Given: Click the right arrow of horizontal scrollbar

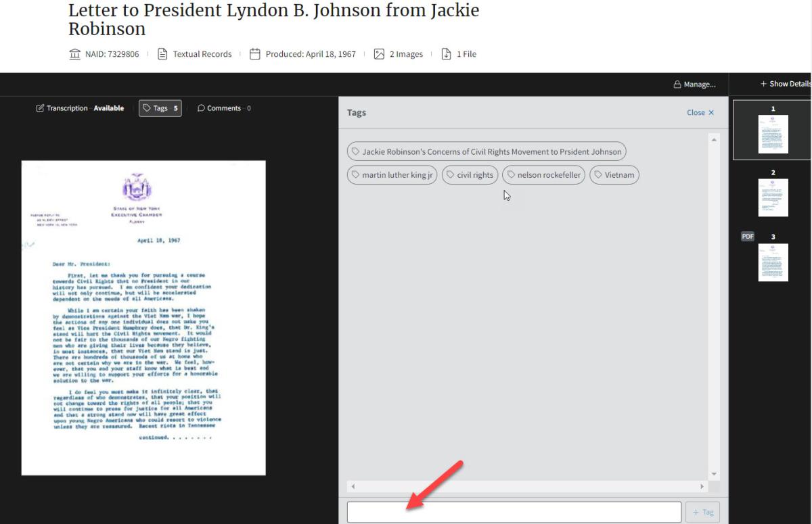Looking at the screenshot, I should pyautogui.click(x=702, y=486).
